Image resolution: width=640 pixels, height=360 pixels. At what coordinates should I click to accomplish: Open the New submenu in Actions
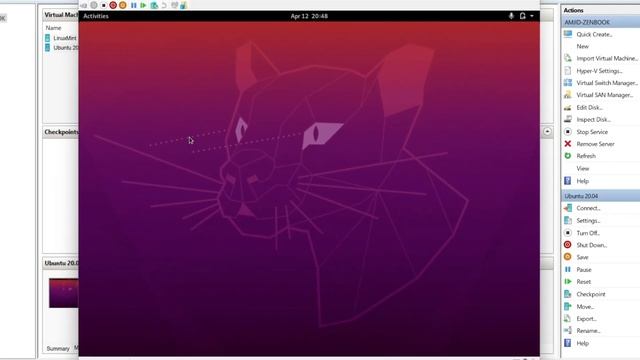pyautogui.click(x=582, y=47)
